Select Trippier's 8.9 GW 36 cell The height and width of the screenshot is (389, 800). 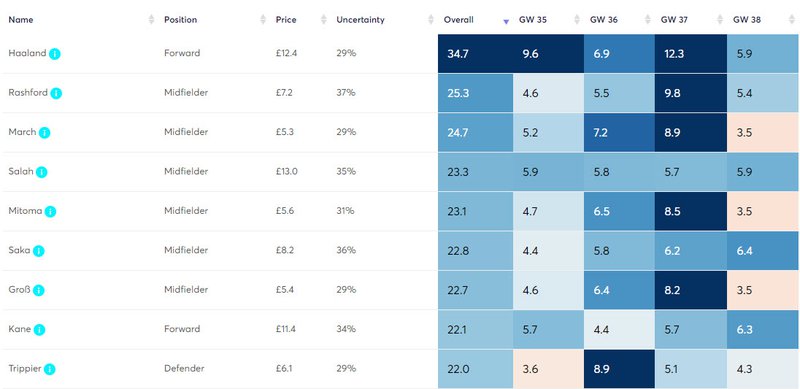[x=619, y=369]
